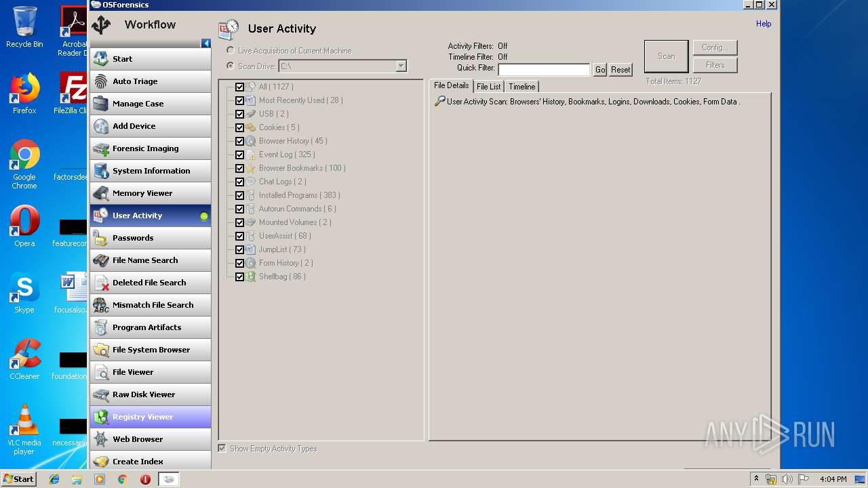The image size is (868, 488).
Task: Open File System Browser icon
Action: (x=101, y=350)
